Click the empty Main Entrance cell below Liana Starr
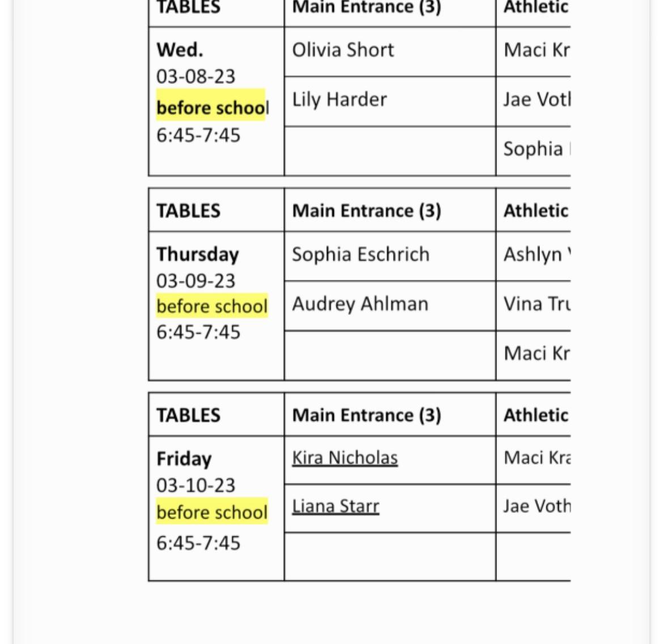This screenshot has width=663, height=644. pos(389,556)
